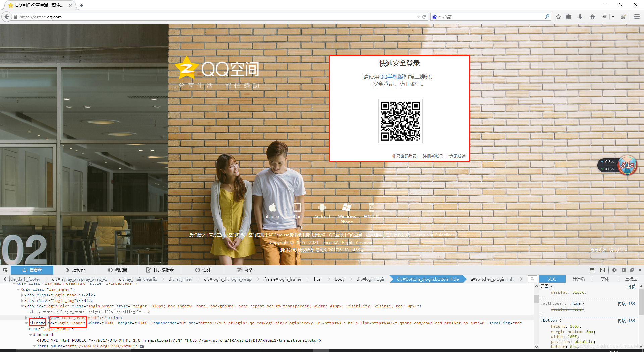Open the URL history dropdown arrow
Viewport: 644px width, 352px height.
(x=418, y=17)
